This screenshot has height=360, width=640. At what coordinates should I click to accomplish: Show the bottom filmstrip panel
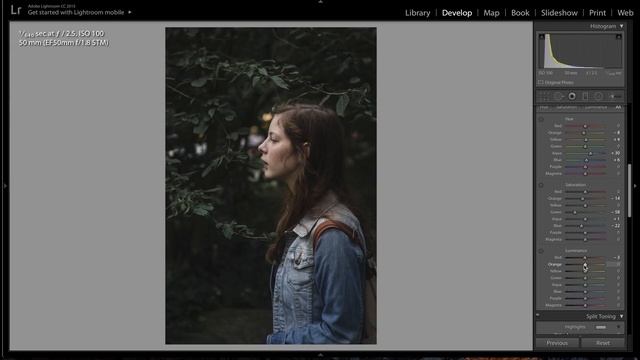pyautogui.click(x=320, y=355)
